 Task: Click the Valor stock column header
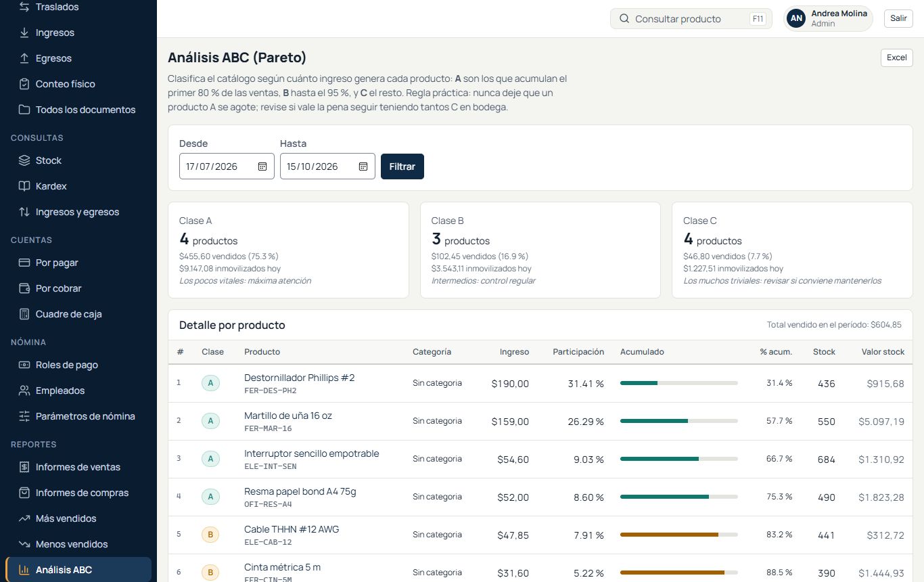click(x=883, y=352)
